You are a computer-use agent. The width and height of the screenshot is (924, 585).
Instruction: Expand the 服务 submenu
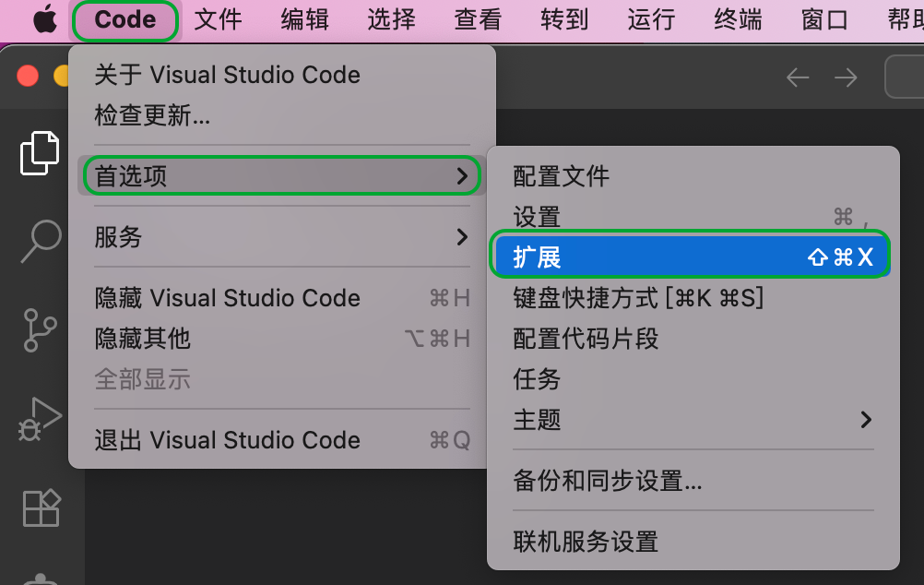pyautogui.click(x=281, y=237)
